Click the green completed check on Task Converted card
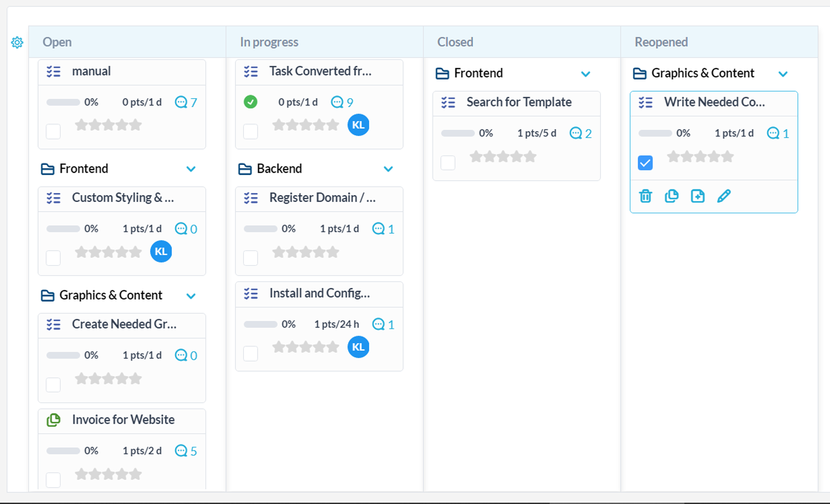This screenshot has height=504, width=830. coord(250,102)
